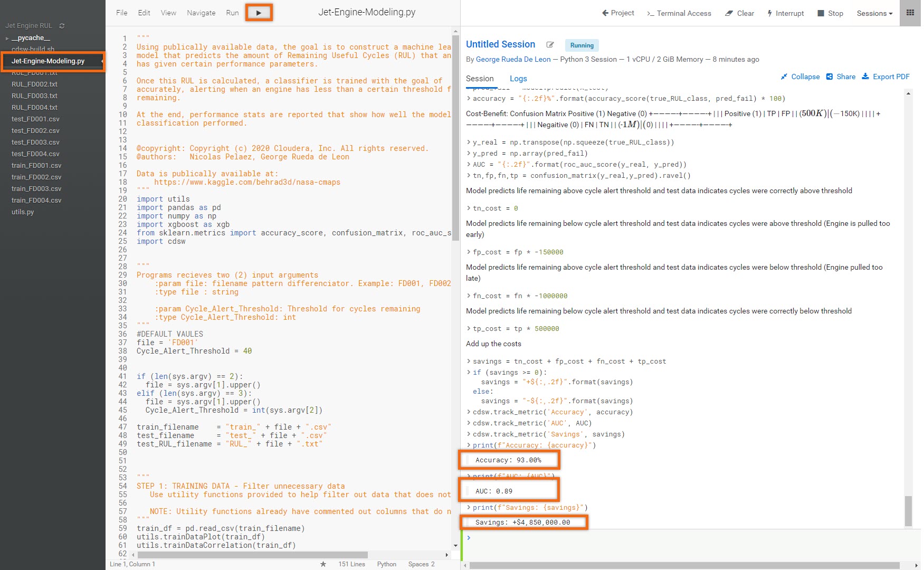
Task: Click the refresh icon next to Jet Engine RUL
Action: coord(62,26)
